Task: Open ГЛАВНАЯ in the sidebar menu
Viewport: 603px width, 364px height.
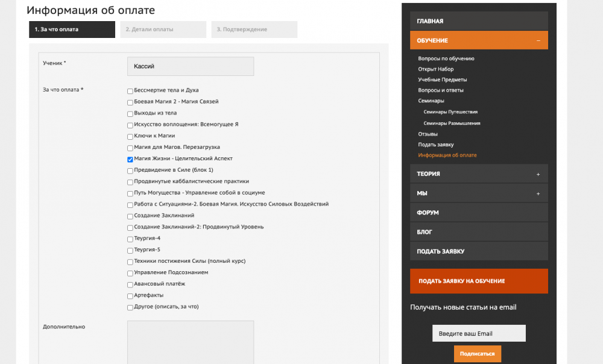Action: tap(478, 21)
